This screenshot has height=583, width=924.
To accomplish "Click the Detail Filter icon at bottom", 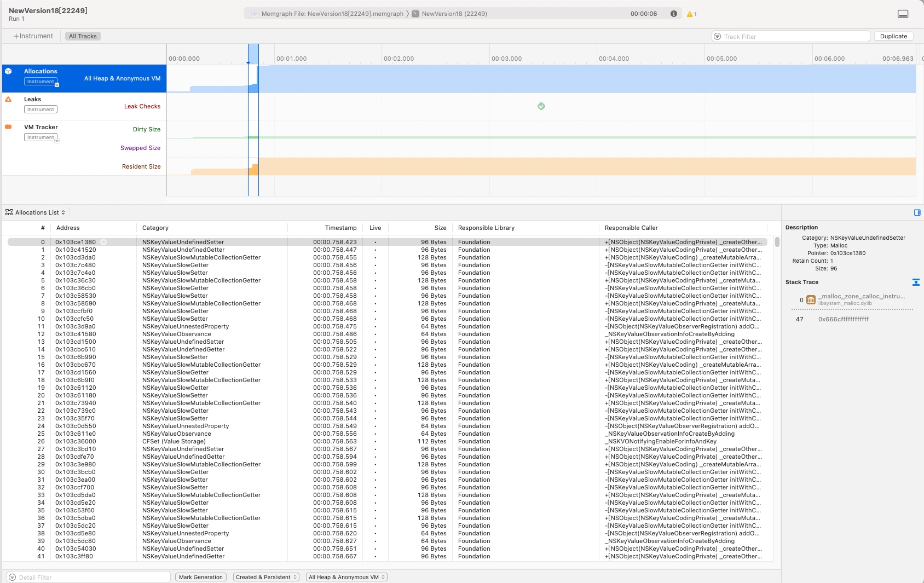I will 13,577.
